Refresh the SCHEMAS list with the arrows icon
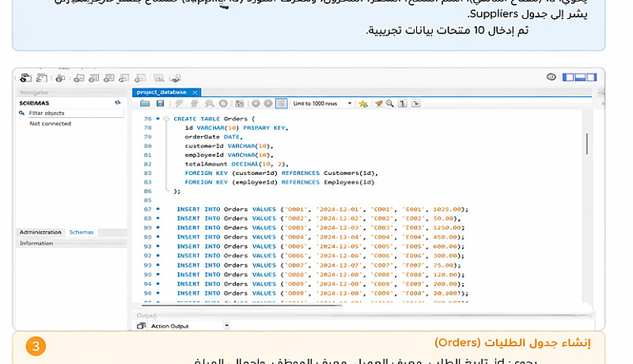Screen dimensions: 633x364 [x=117, y=103]
